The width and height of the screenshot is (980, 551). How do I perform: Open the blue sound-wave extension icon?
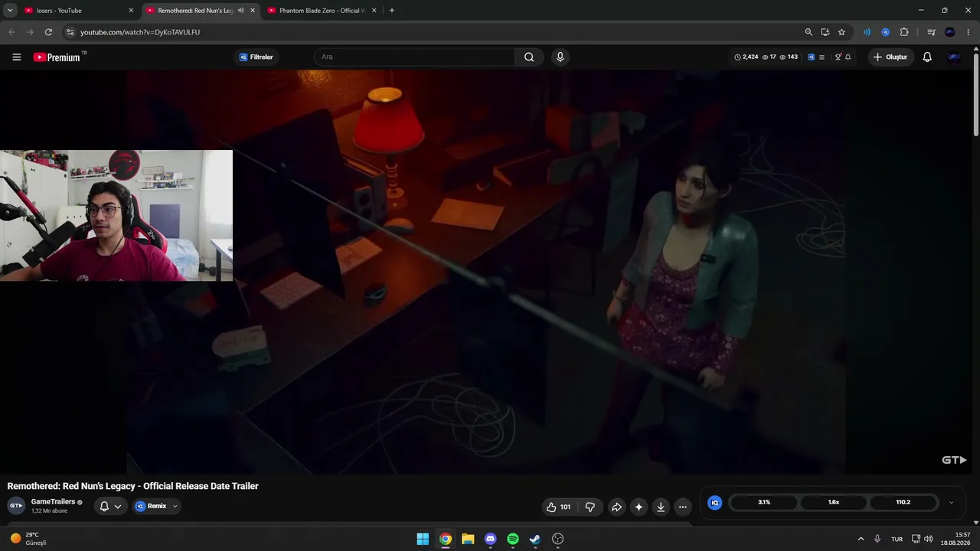(867, 32)
